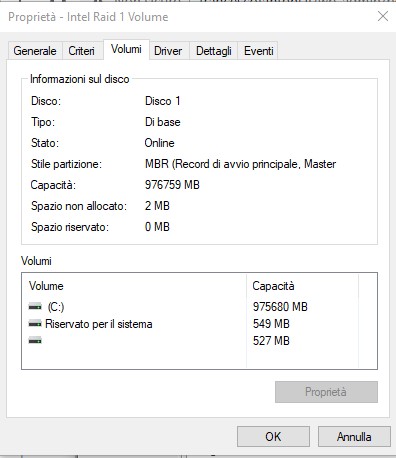Viewport: 396px width, 458px height.
Task: Select the unnamed 527 MB volume drive icon
Action: point(35,341)
